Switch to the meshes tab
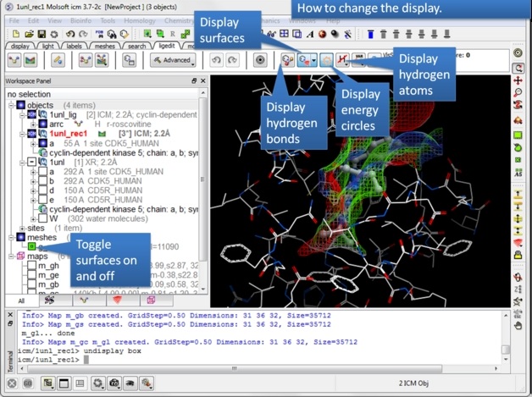 104,47
